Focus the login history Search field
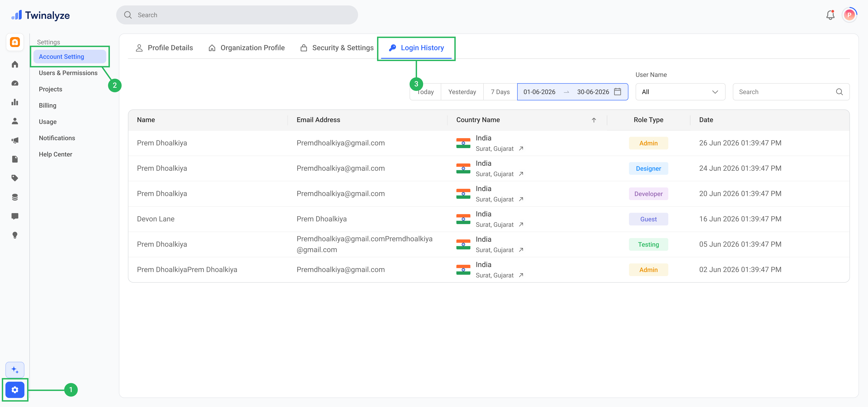868x407 pixels. [791, 92]
